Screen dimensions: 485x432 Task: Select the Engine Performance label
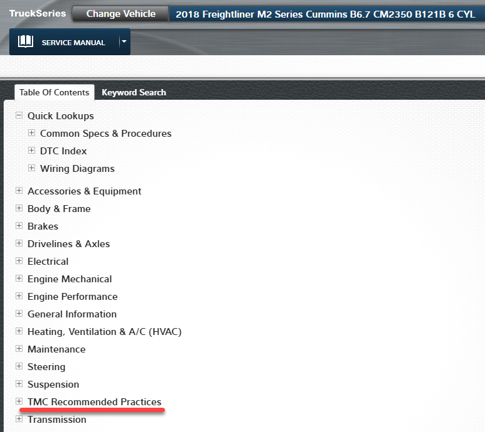73,297
